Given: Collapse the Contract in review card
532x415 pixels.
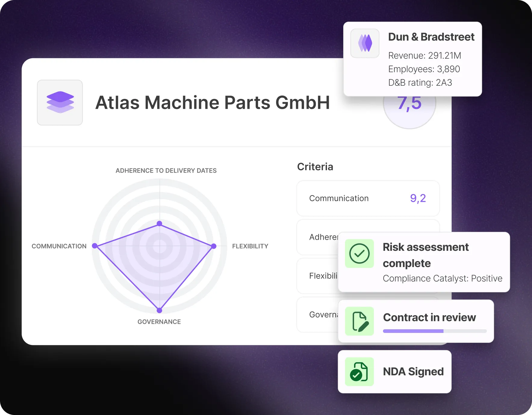Looking at the screenshot, I should click(x=416, y=321).
